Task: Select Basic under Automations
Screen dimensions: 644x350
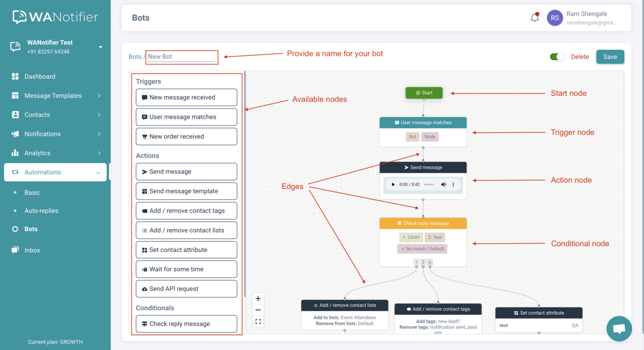Action: 32,192
